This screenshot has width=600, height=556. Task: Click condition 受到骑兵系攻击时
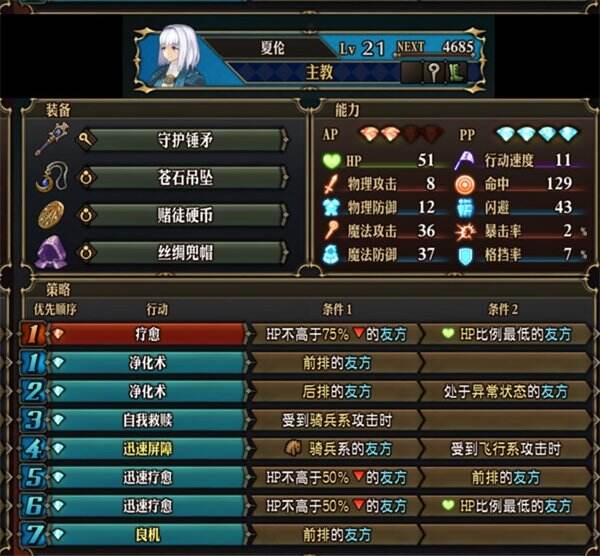coord(337,420)
